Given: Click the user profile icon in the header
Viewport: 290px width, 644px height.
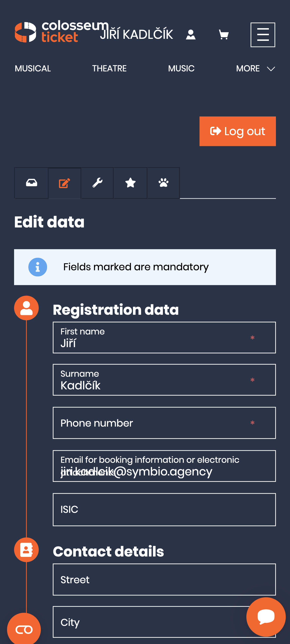Looking at the screenshot, I should (x=191, y=35).
